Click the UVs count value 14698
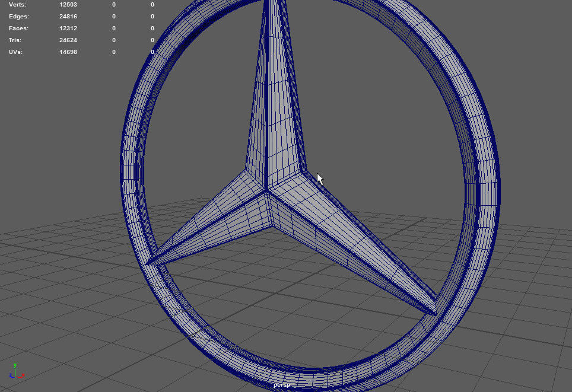572x392 pixels. point(68,52)
